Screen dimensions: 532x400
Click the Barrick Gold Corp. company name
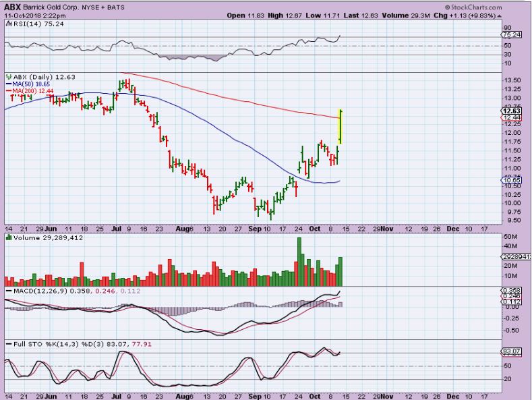51,7
